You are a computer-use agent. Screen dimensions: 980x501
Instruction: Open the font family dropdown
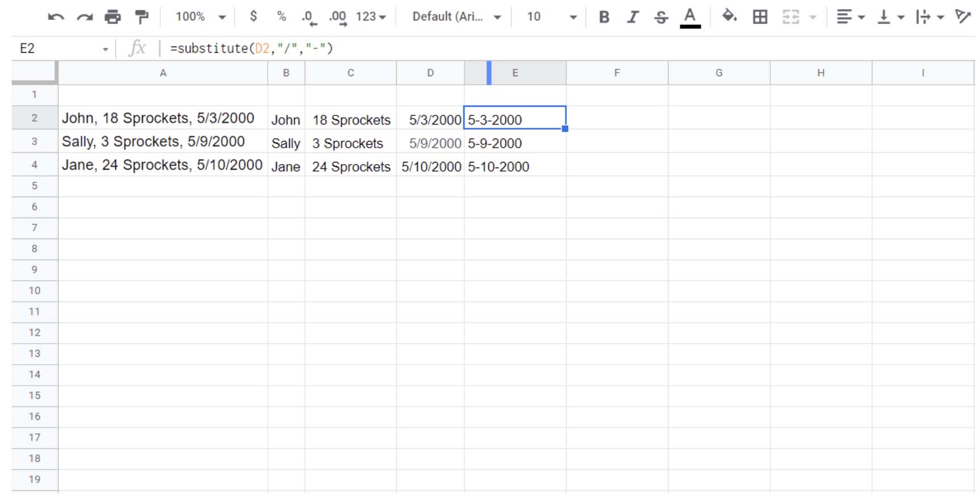coord(456,17)
